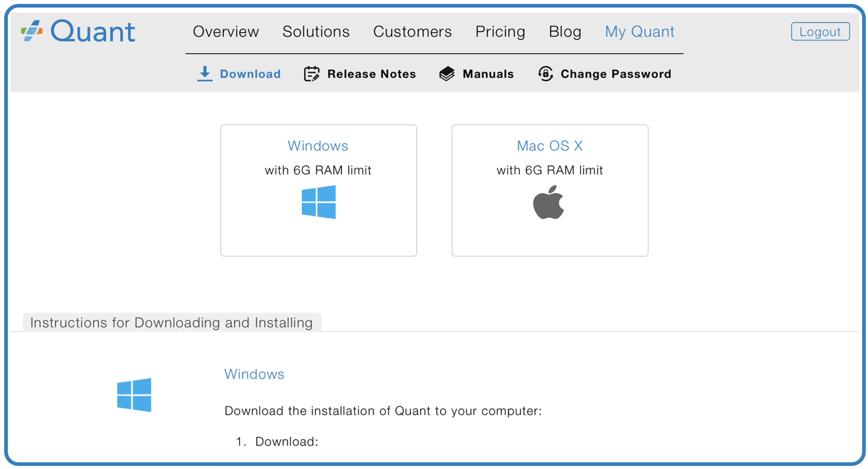This screenshot has width=868, height=469.
Task: Select the Instructions for Downloading and Installing tab
Action: (172, 323)
